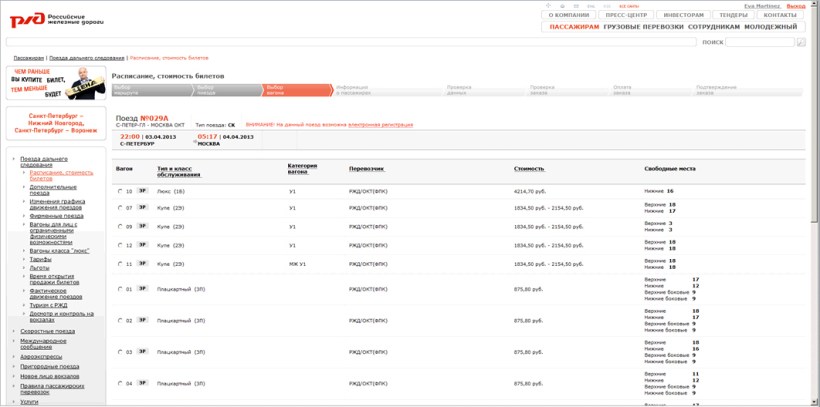Image resolution: width=820 pixels, height=407 pixels.
Task: Click the search submit icon button
Action: coord(800,43)
